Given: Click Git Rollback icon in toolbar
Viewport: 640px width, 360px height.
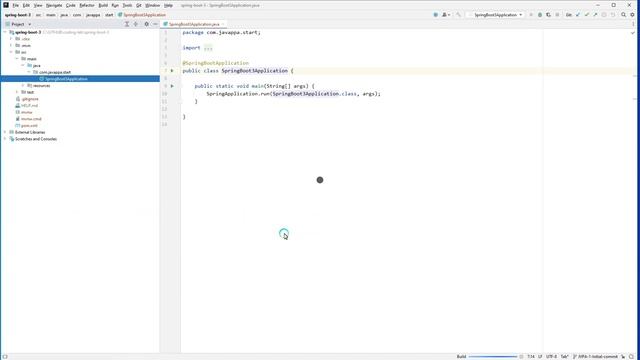Looking at the screenshot, I should 613,15.
